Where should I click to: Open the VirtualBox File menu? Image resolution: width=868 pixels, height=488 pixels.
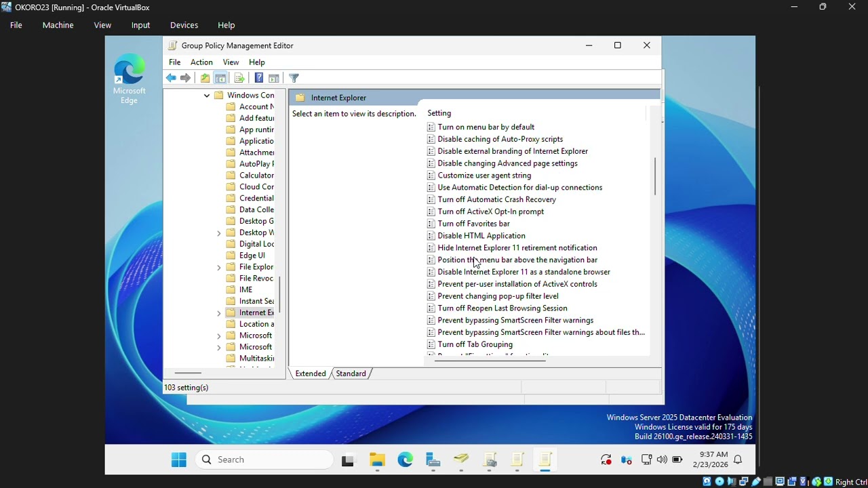point(16,25)
